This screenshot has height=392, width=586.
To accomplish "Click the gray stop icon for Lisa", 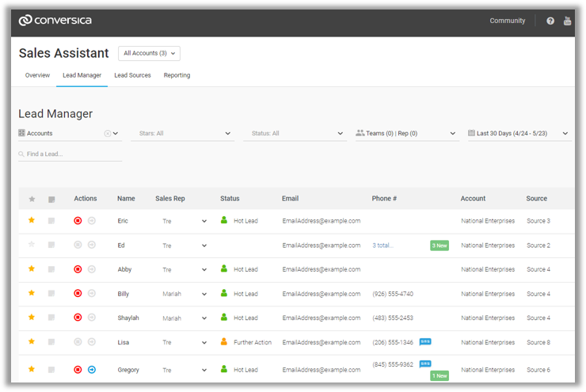I will coord(78,341).
